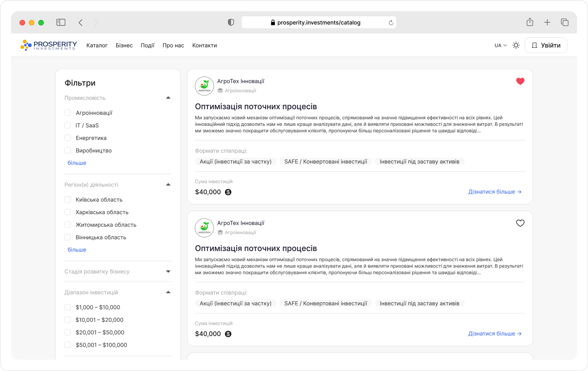This screenshot has height=371, width=588.
Task: Check the Вінницька область filter
Action: (68, 237)
